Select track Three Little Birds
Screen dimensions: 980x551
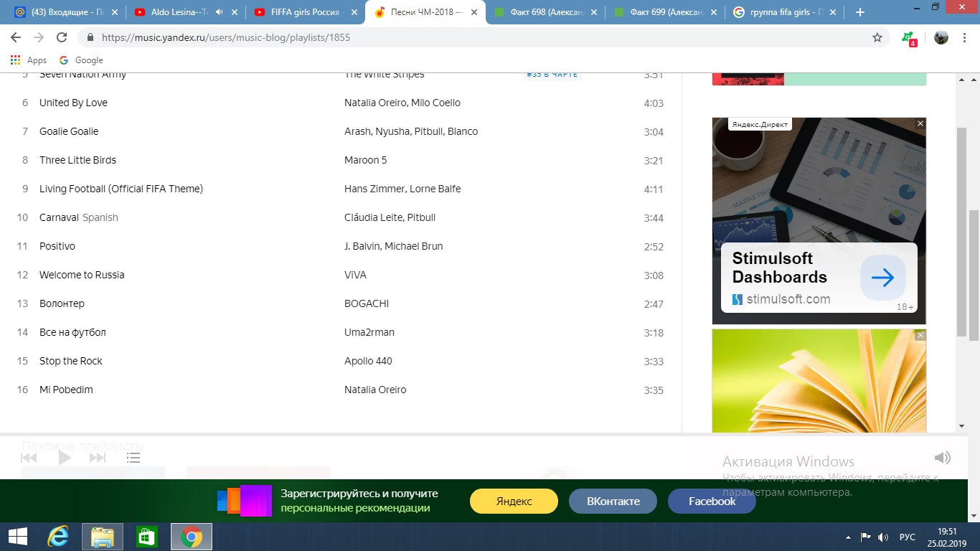77,160
